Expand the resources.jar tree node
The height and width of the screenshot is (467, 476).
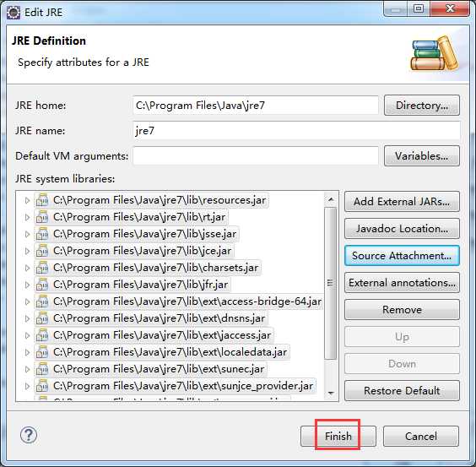coord(27,200)
